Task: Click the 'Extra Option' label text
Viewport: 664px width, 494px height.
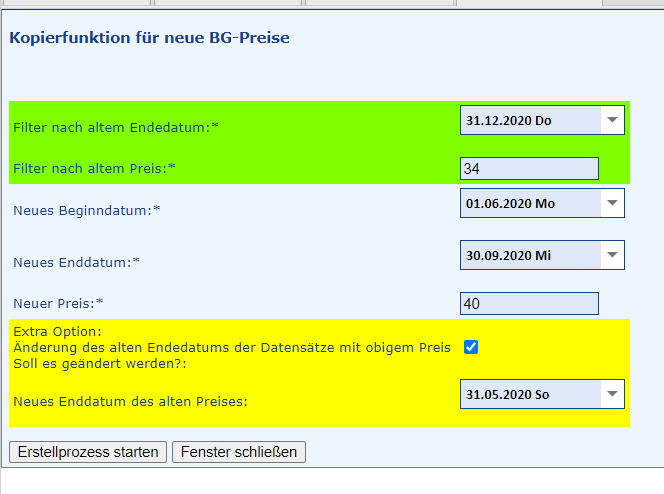Action: [58, 331]
